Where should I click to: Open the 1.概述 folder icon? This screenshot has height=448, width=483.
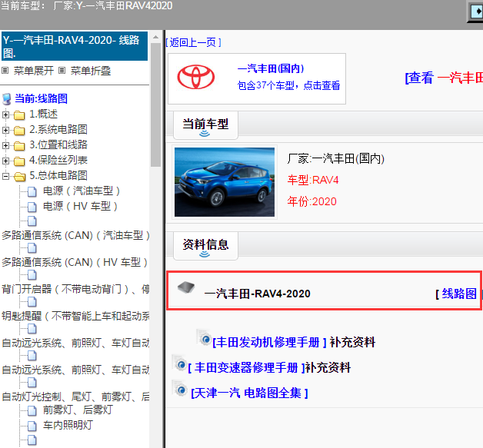click(x=19, y=115)
